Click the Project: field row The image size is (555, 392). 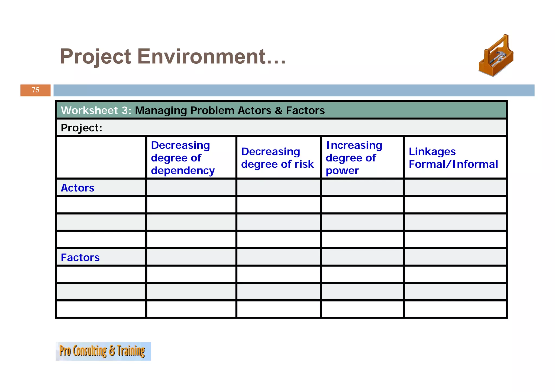pos(281,128)
